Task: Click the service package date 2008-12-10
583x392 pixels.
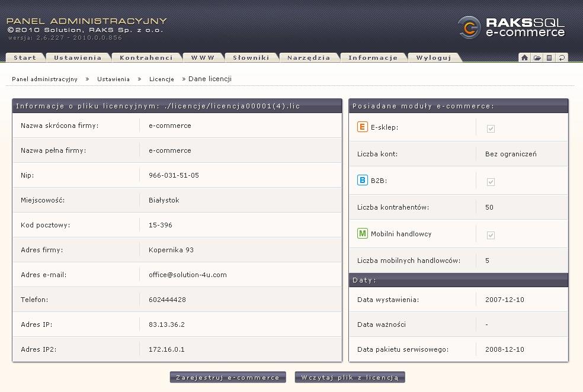Action: click(x=505, y=349)
